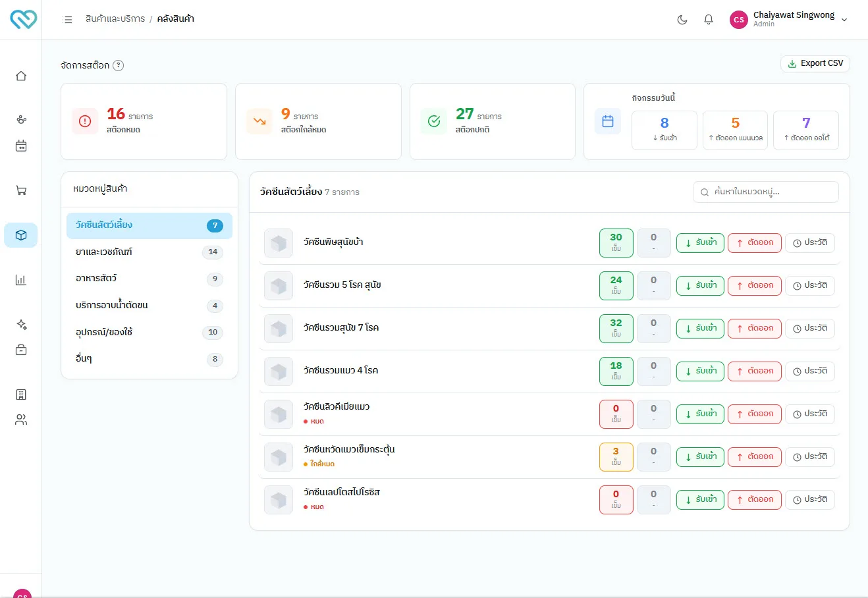This screenshot has width=868, height=598.
Task: Open the users icon in sidebar
Action: pos(21,420)
